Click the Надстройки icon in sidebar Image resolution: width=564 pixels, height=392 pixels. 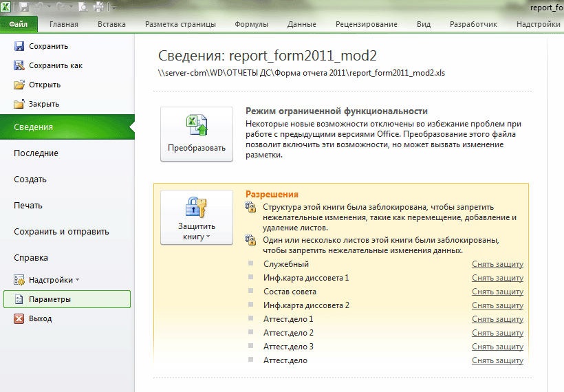coord(19,280)
